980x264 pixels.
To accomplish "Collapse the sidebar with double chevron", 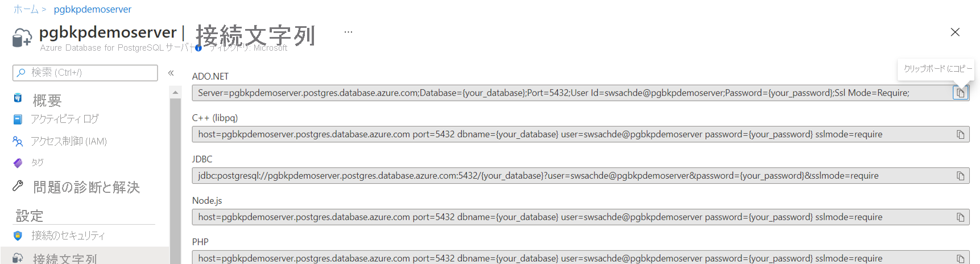I will [171, 73].
